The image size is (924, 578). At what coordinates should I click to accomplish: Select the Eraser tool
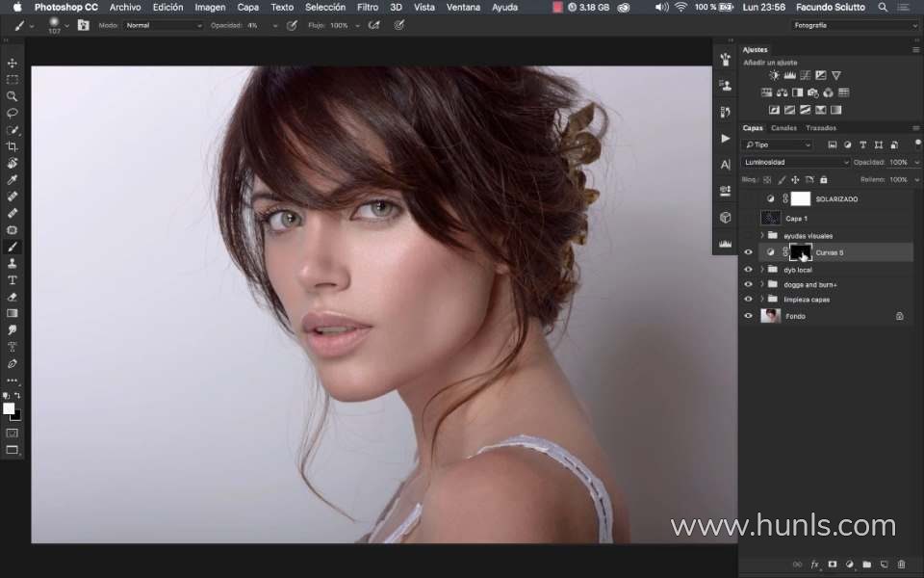point(12,297)
